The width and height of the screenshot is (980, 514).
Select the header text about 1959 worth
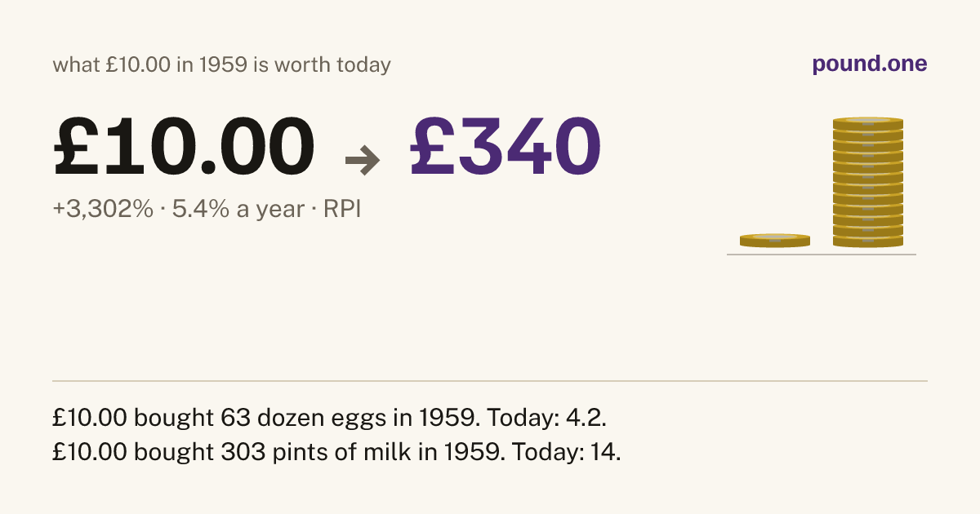[x=222, y=65]
